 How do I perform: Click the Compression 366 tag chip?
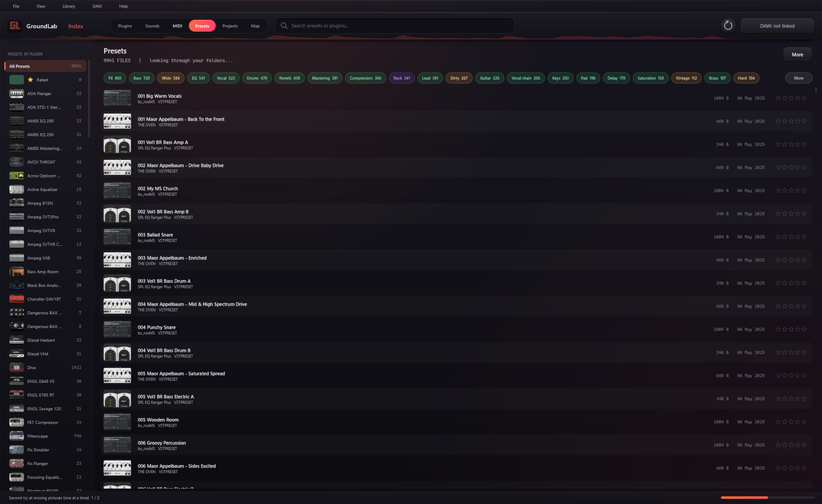(x=366, y=78)
